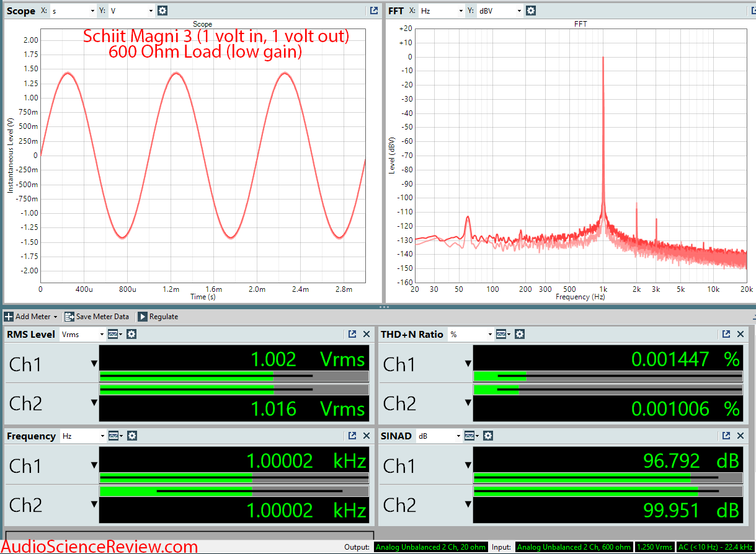Open RMS Level Vrms unit dropdown

[82, 334]
